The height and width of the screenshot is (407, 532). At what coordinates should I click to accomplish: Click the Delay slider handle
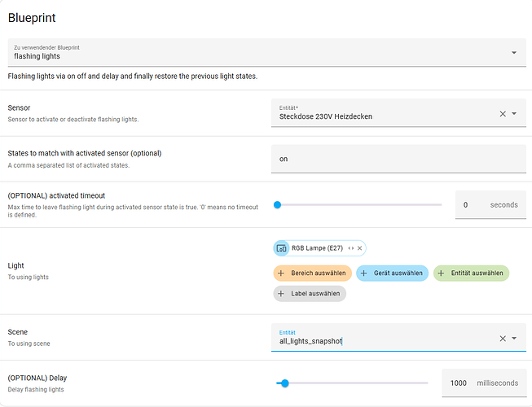click(284, 383)
